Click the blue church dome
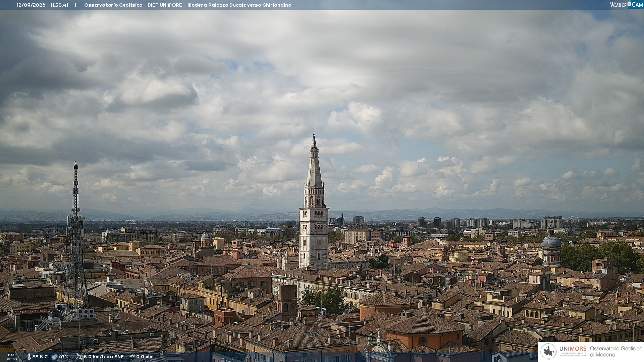This screenshot has height=362, width=644. [551, 241]
